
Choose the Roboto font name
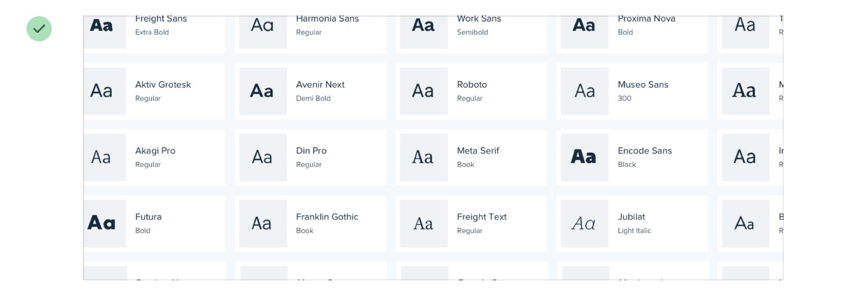coord(472,84)
